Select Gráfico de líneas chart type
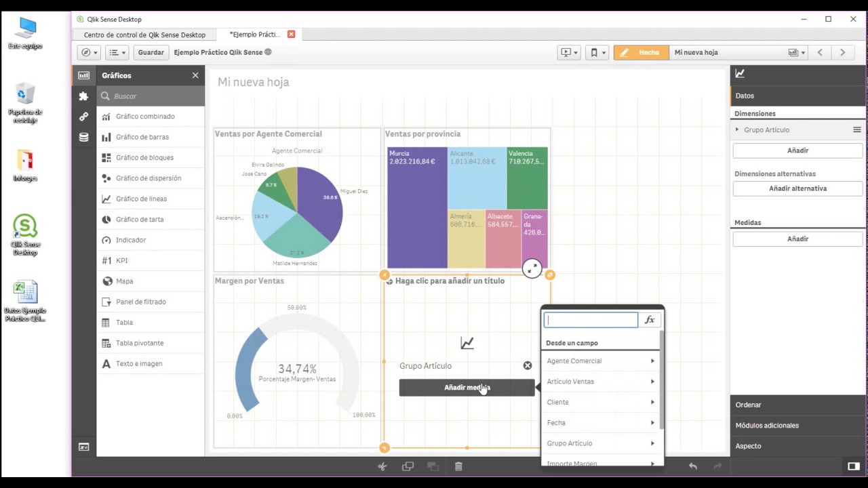 (151, 199)
